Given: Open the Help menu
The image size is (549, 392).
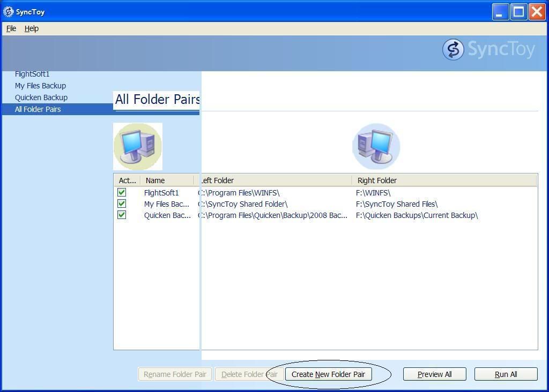Looking at the screenshot, I should pyautogui.click(x=32, y=29).
